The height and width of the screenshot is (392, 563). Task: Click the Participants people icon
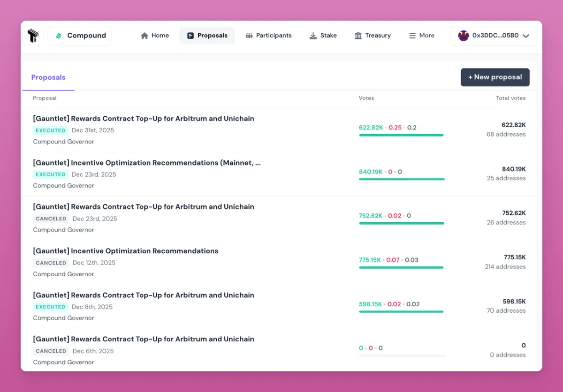(x=249, y=36)
